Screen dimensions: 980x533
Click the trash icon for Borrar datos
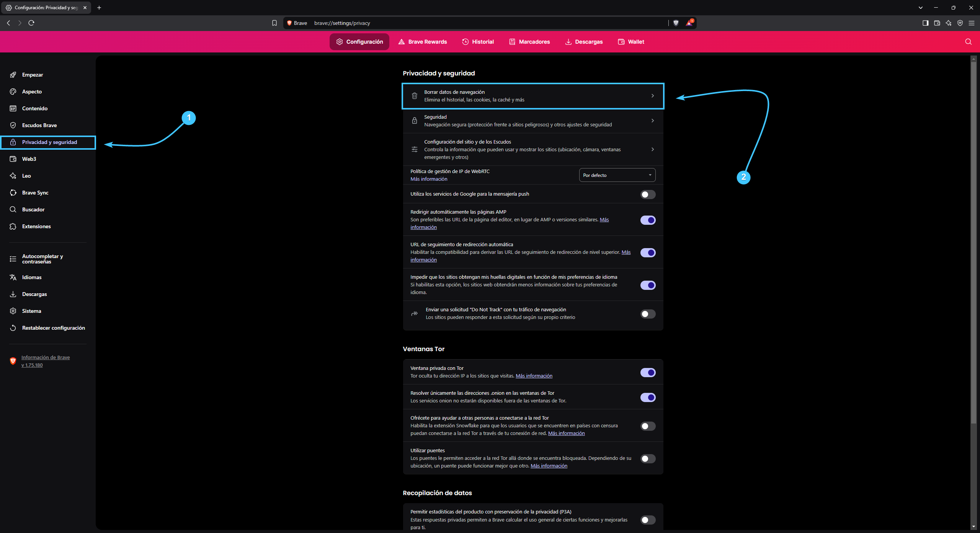coord(414,96)
